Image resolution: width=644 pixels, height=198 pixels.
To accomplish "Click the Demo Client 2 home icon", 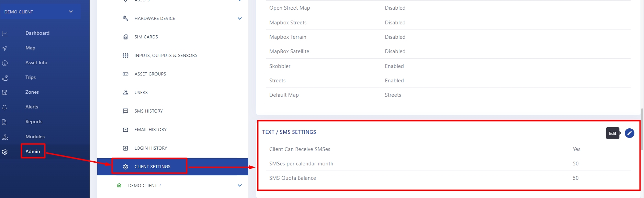I will [x=119, y=185].
